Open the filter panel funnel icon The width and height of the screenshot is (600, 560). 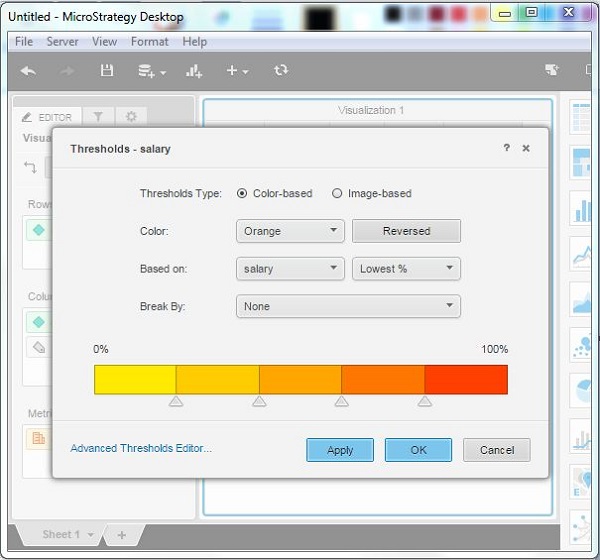point(98,117)
